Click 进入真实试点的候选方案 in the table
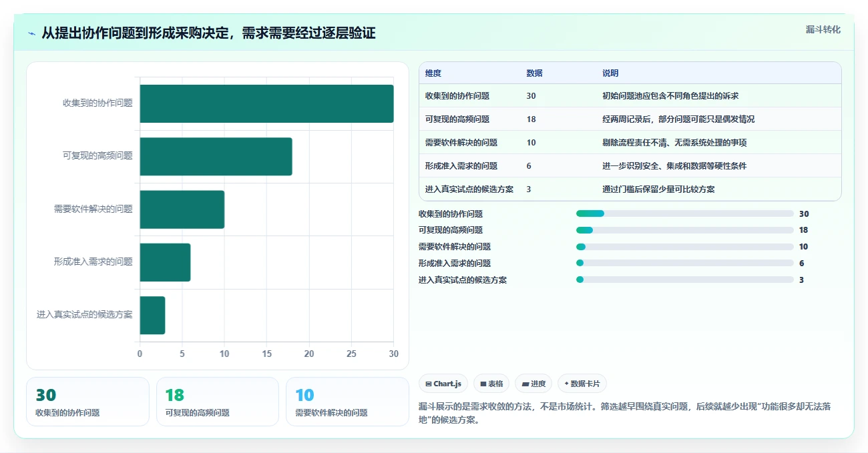 469,189
